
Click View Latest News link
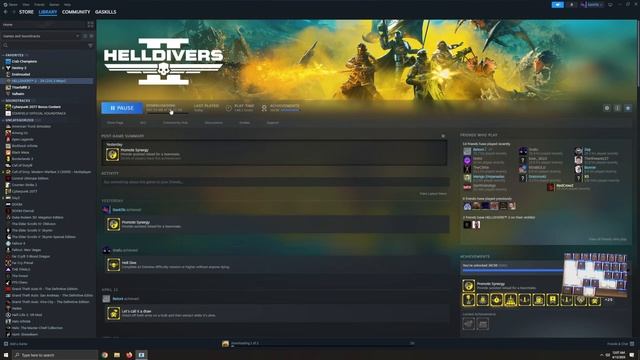click(433, 194)
